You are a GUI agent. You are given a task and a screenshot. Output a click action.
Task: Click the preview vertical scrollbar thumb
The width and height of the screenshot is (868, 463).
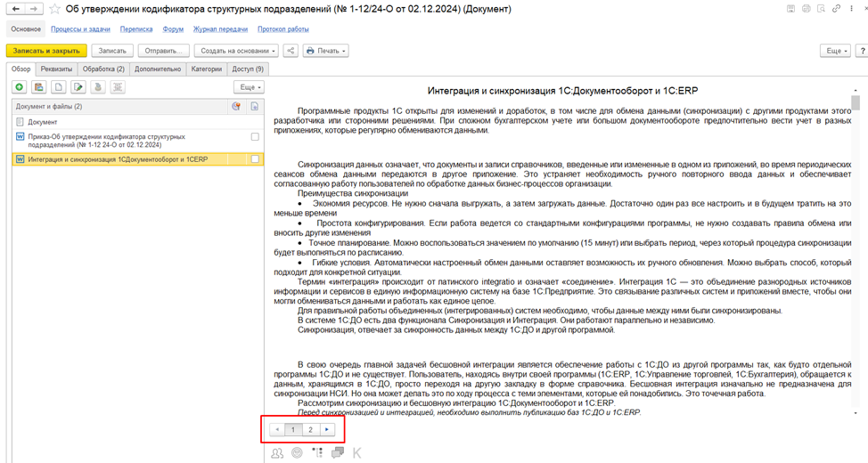856,103
